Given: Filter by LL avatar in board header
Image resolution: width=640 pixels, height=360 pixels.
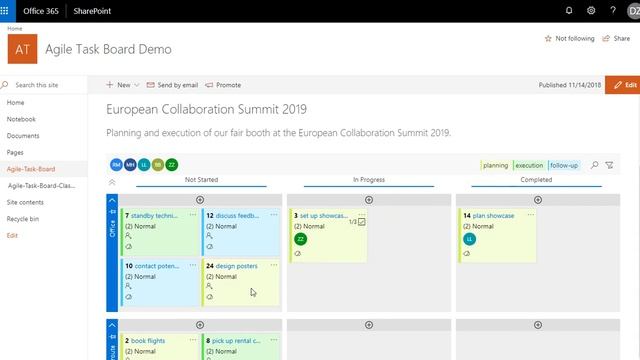Looking at the screenshot, I should [x=144, y=165].
